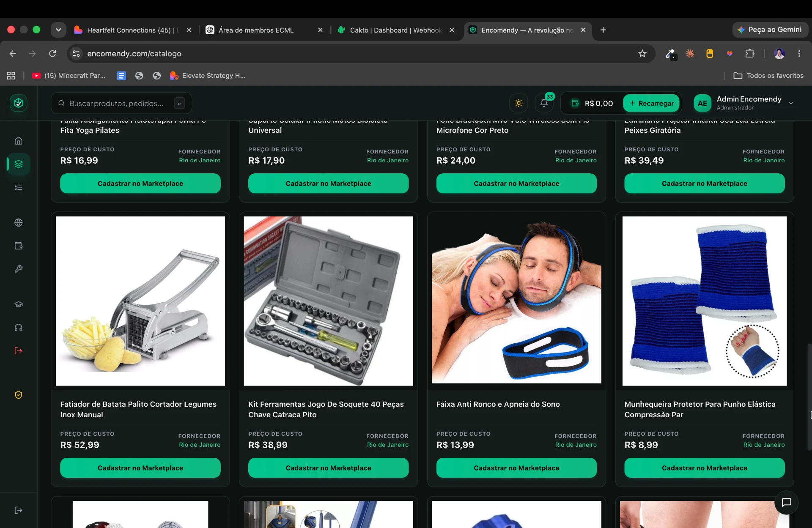812x528 pixels.
Task: Open the yellow shield sidebar icon
Action: pos(19,395)
